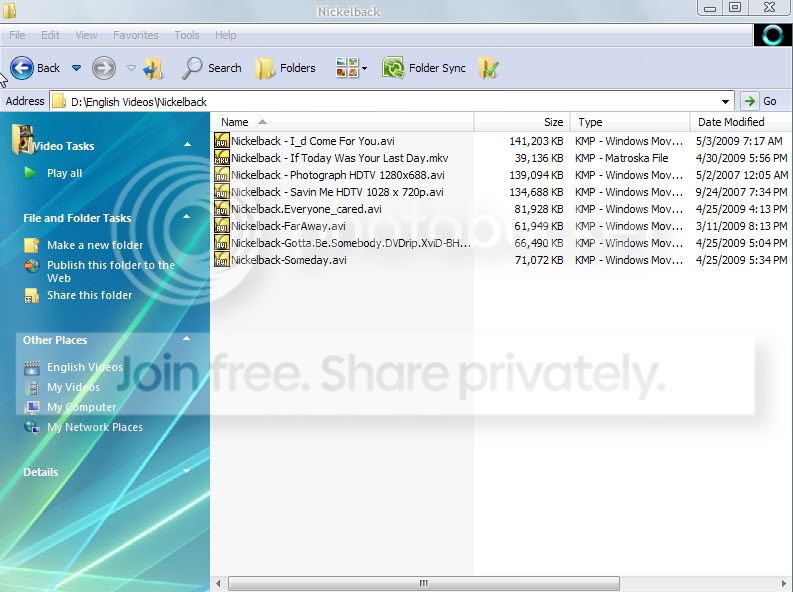Click Share this folder link
Viewport: 793px width, 592px height.
click(90, 295)
